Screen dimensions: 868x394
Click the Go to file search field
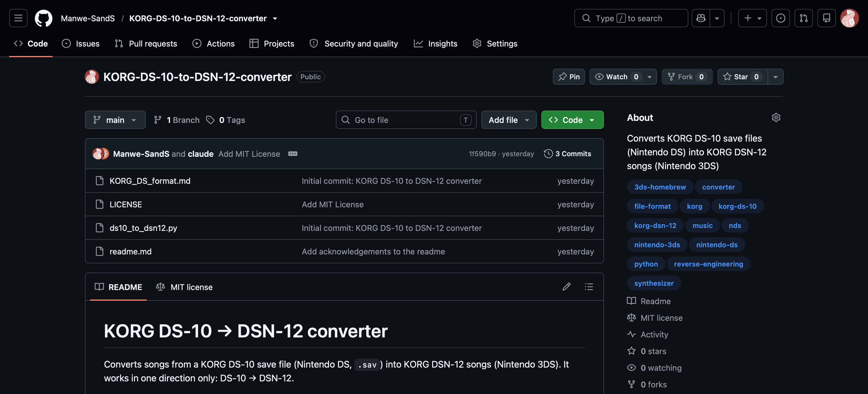click(x=406, y=120)
